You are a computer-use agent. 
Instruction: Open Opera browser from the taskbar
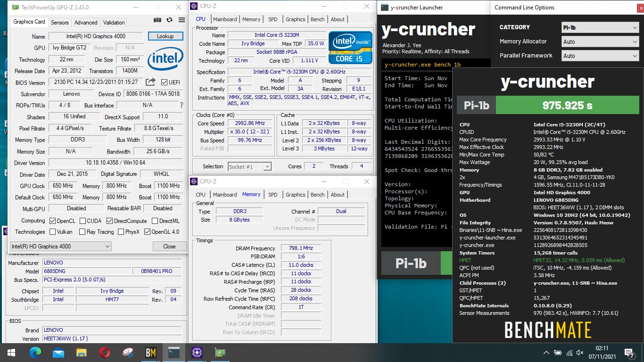coord(105,352)
